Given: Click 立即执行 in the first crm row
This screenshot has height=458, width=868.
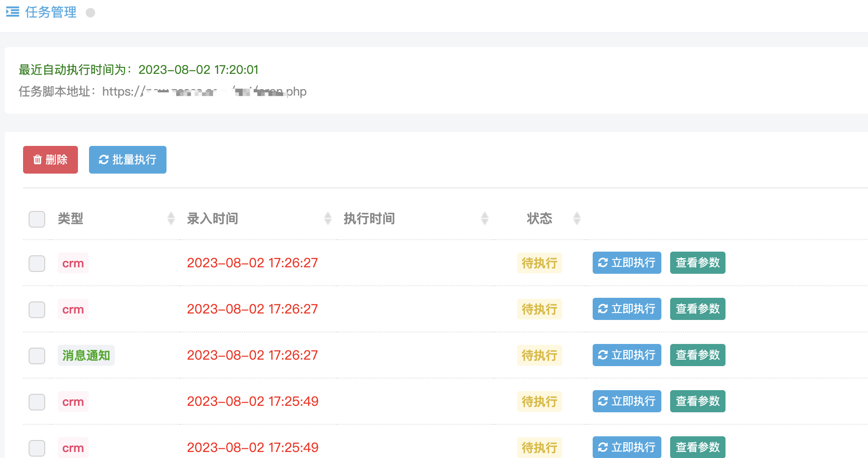Looking at the screenshot, I should pos(627,263).
